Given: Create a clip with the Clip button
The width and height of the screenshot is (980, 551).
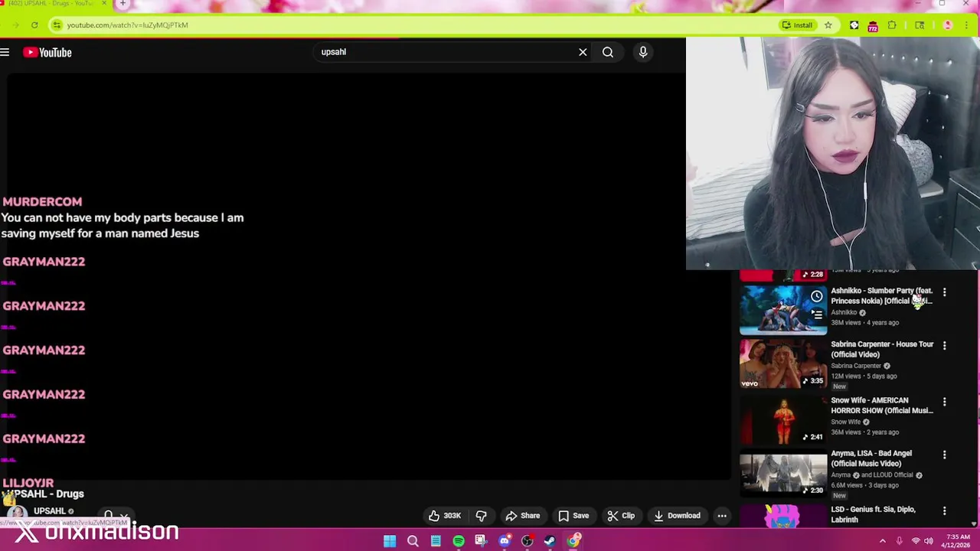Looking at the screenshot, I should click(x=621, y=516).
